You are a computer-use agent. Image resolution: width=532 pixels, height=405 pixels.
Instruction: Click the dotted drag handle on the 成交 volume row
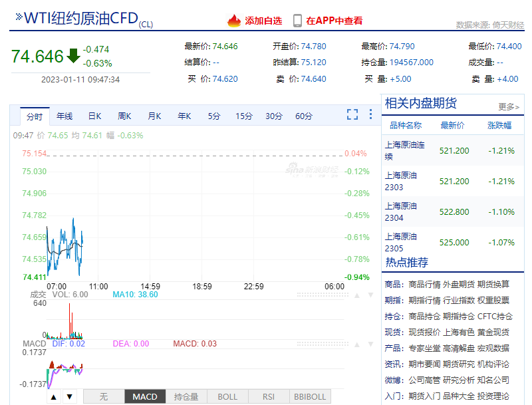[323, 295]
